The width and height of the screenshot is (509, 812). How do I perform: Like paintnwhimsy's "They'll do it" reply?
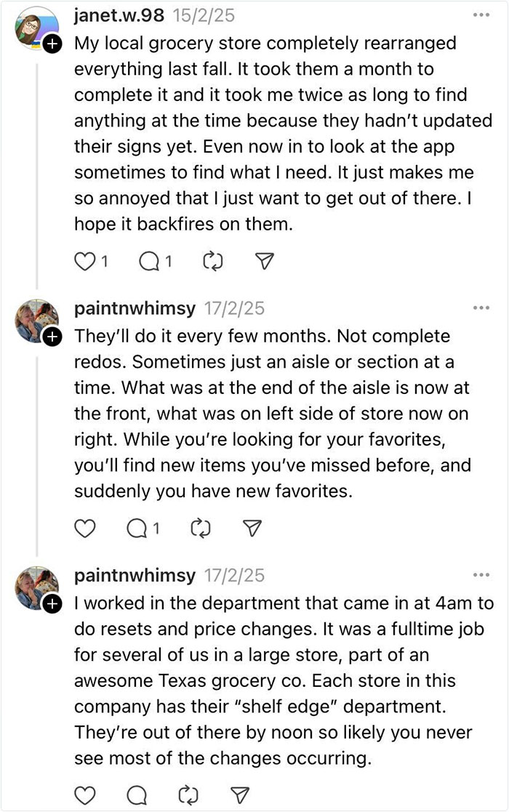coord(85,528)
